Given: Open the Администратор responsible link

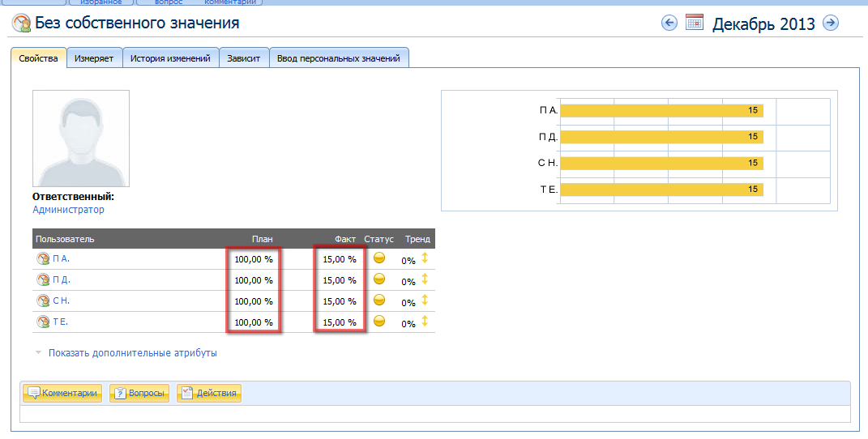Looking at the screenshot, I should tap(68, 210).
